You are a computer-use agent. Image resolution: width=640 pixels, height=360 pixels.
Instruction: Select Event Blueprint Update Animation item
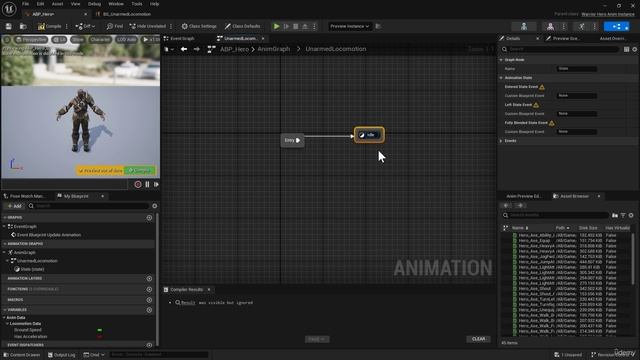pos(49,235)
